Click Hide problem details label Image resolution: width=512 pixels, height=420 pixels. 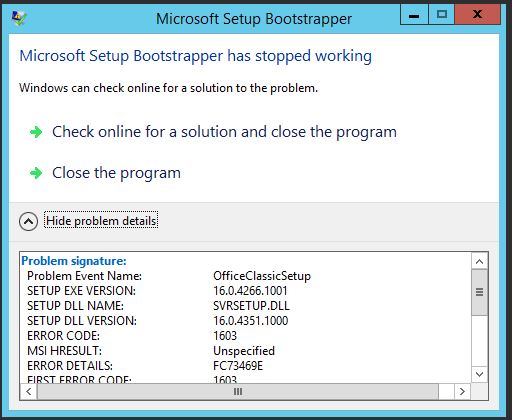click(x=101, y=221)
